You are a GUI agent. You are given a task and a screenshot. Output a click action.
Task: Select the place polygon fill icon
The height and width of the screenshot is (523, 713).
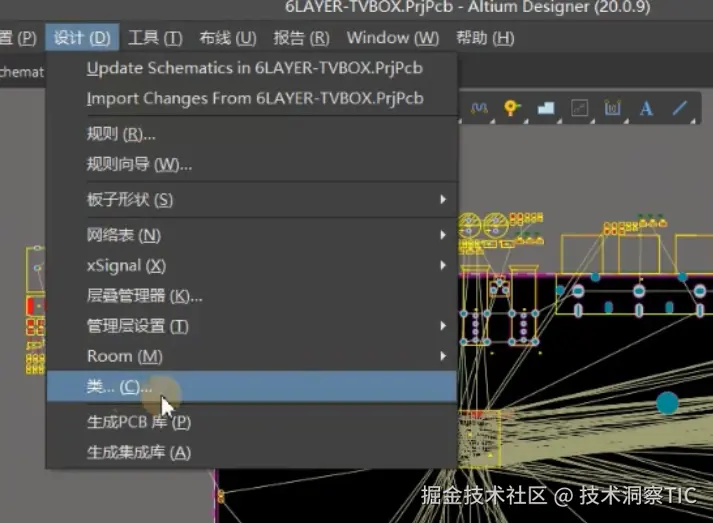click(x=546, y=108)
